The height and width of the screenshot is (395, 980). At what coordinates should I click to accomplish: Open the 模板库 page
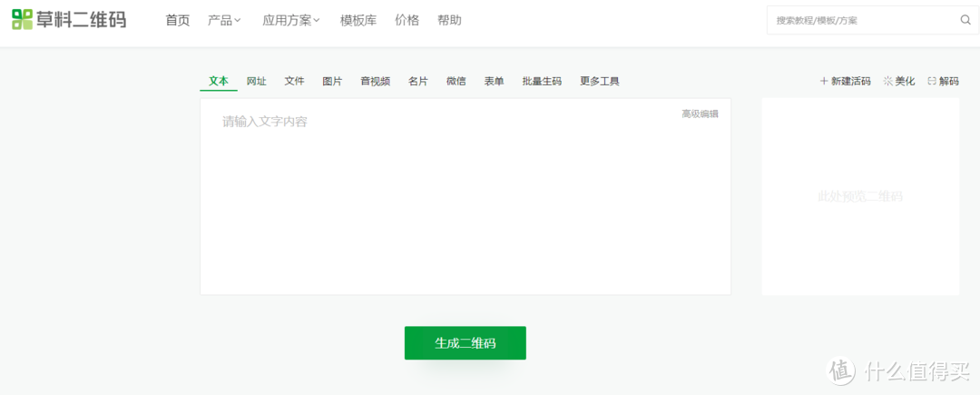[358, 21]
